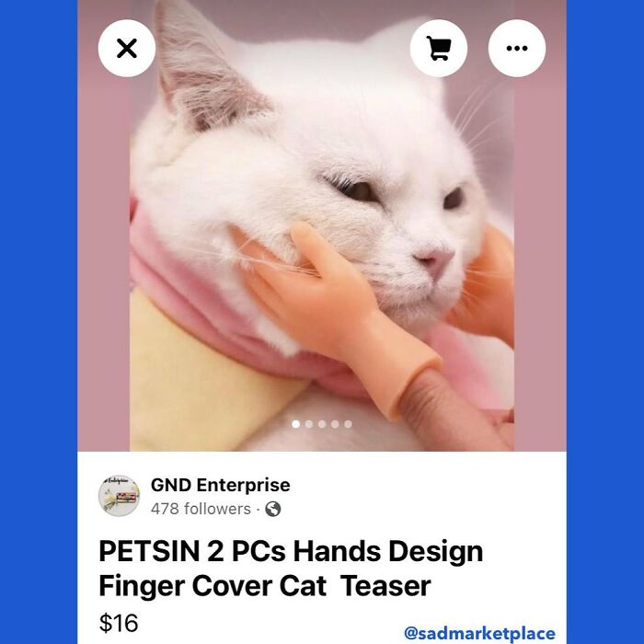
Task: Click the 478 followers text
Action: click(x=201, y=509)
